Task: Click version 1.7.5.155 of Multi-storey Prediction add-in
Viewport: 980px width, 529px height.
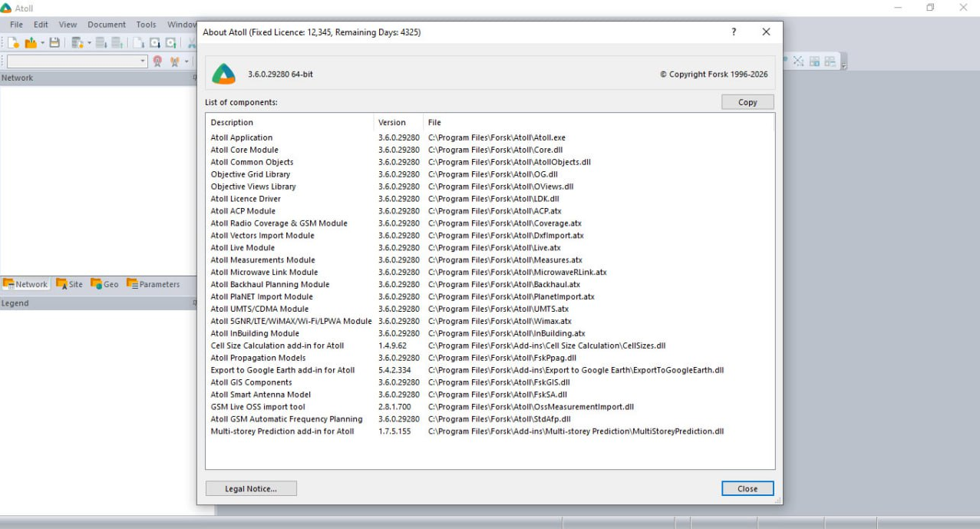Action: point(394,431)
